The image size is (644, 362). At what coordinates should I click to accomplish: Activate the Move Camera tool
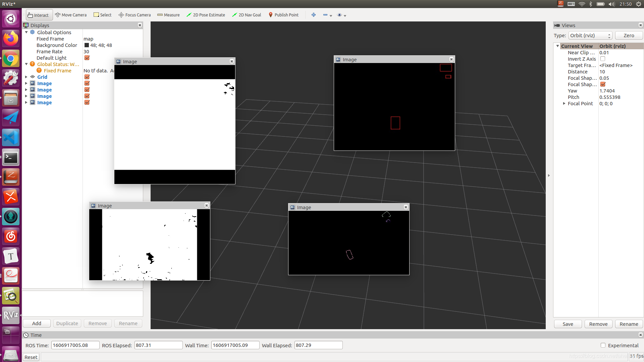click(x=71, y=15)
